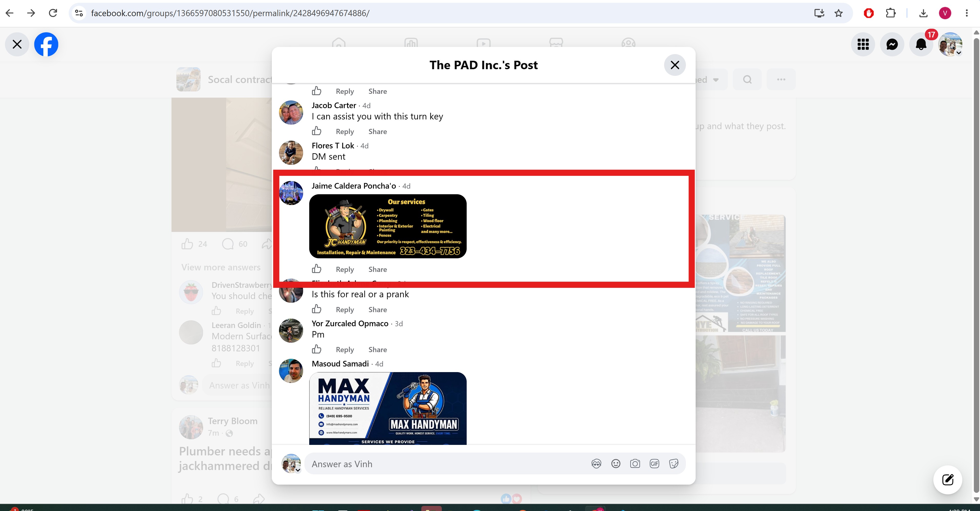Open the JC Handyman services image

click(x=388, y=226)
